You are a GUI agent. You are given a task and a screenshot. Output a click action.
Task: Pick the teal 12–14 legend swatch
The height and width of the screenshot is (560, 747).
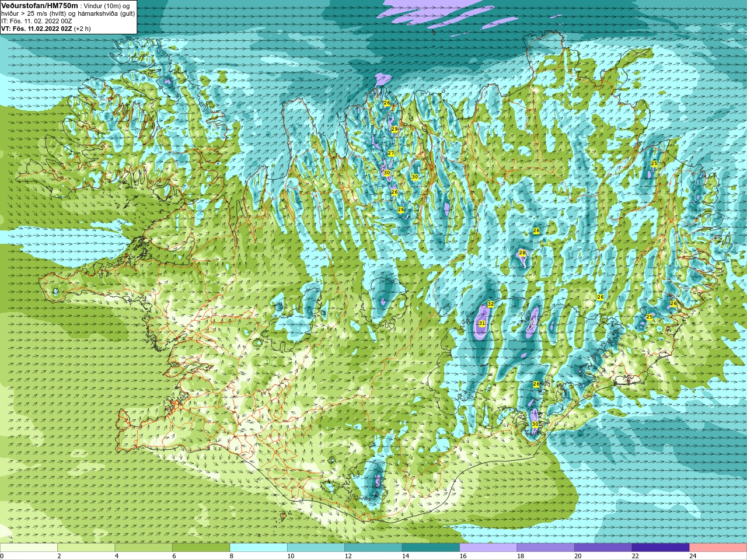pyautogui.click(x=373, y=548)
